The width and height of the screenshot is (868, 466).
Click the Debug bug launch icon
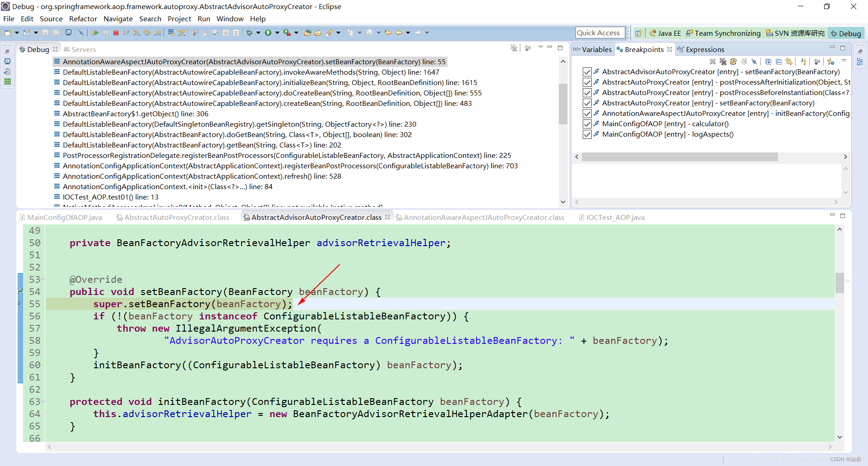[249, 33]
